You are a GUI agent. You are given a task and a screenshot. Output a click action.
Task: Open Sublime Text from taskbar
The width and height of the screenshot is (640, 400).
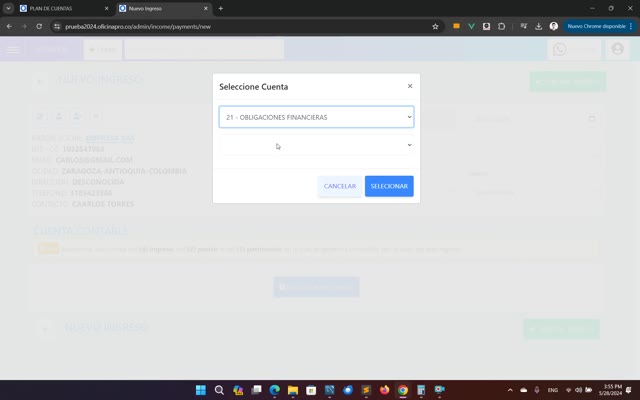tap(366, 390)
